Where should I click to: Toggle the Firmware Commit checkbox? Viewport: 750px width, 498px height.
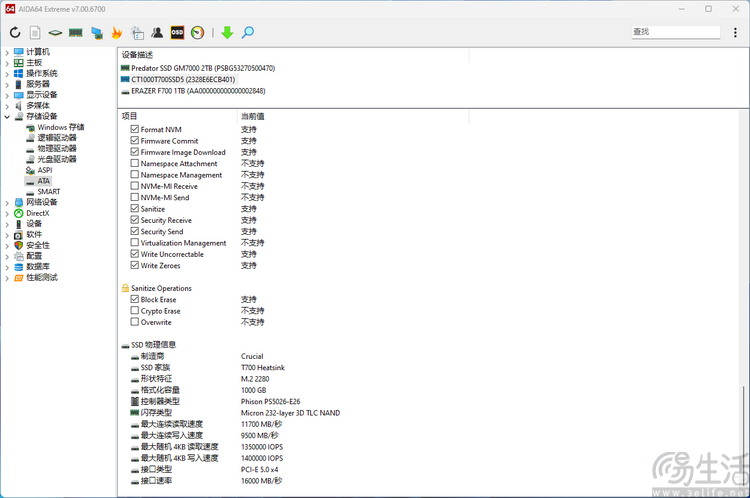coord(135,141)
